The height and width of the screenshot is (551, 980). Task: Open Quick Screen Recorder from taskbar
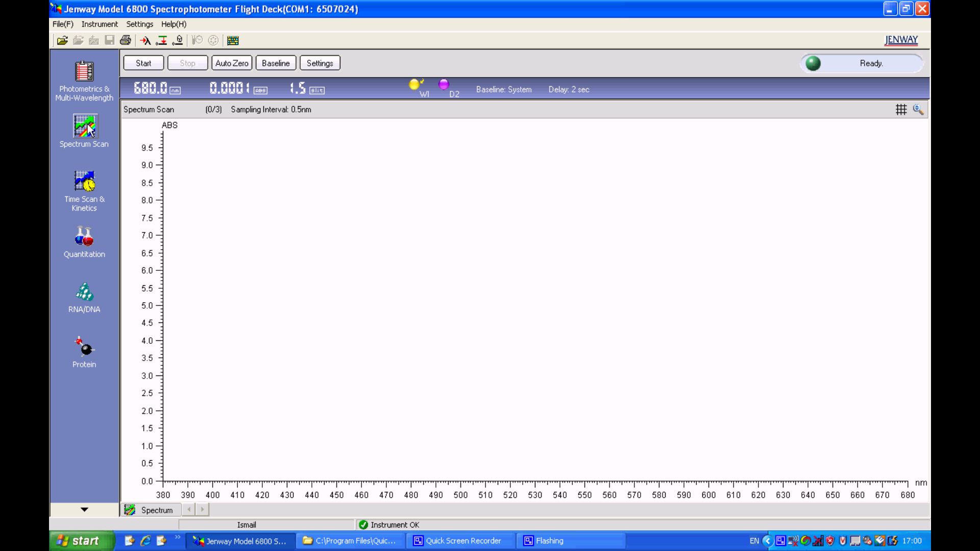pos(457,541)
